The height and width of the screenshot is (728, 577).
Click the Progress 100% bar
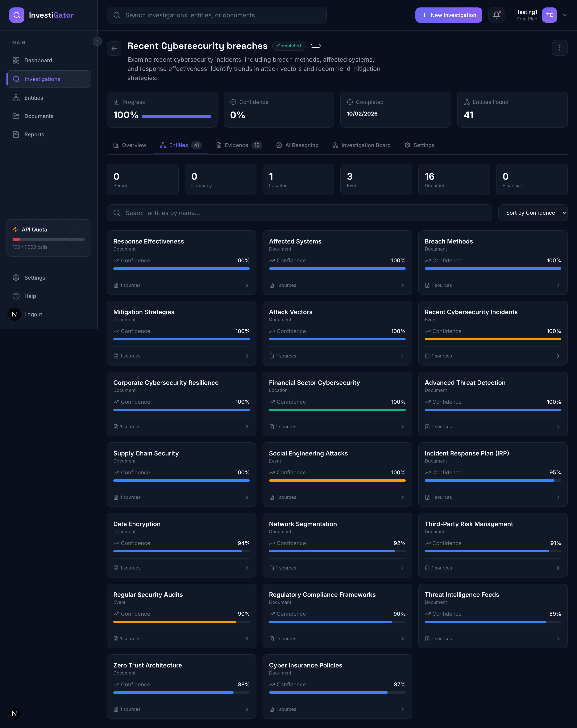point(176,116)
